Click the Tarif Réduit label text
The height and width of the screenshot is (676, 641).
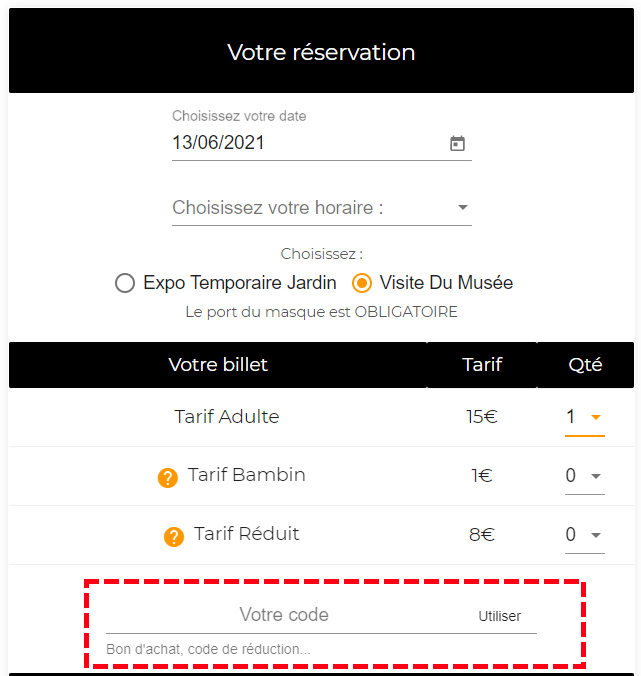tap(247, 534)
